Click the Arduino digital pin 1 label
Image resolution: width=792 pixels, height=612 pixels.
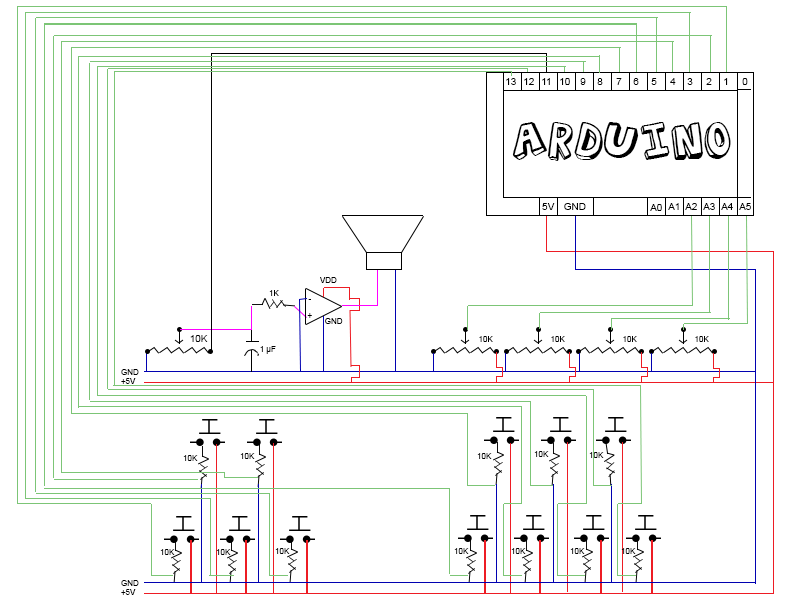[x=726, y=81]
